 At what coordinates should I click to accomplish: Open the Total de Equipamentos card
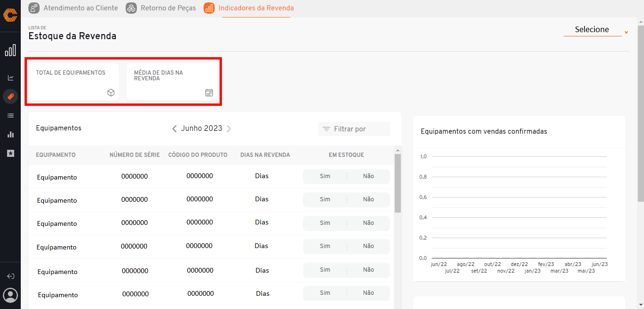pyautogui.click(x=74, y=82)
